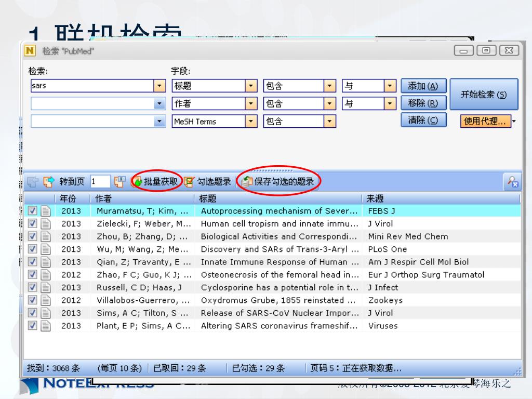This screenshot has width=532, height=399.
Task: Sort results by 来源 column header
Action: coord(441,198)
